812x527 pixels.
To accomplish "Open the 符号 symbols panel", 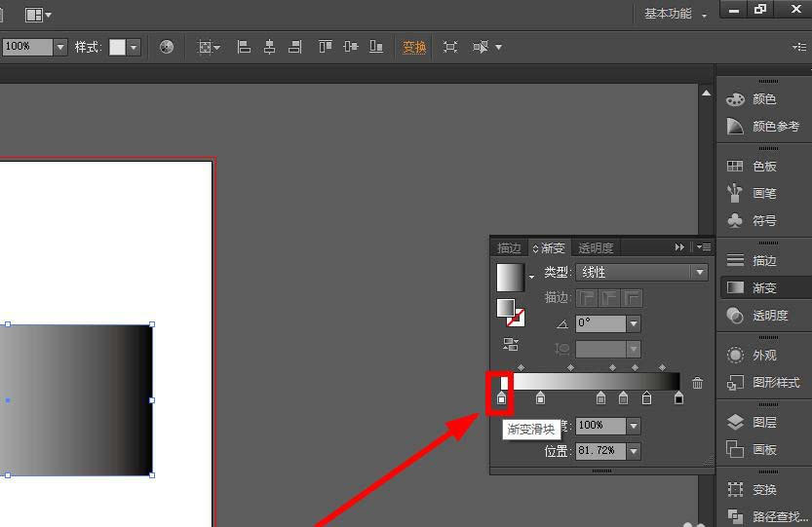I will tap(752, 220).
